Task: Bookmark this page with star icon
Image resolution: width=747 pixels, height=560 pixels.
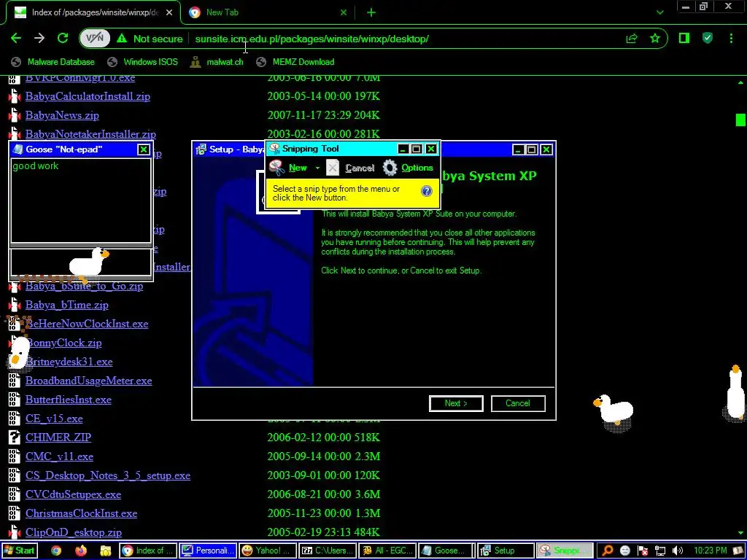Action: [655, 39]
